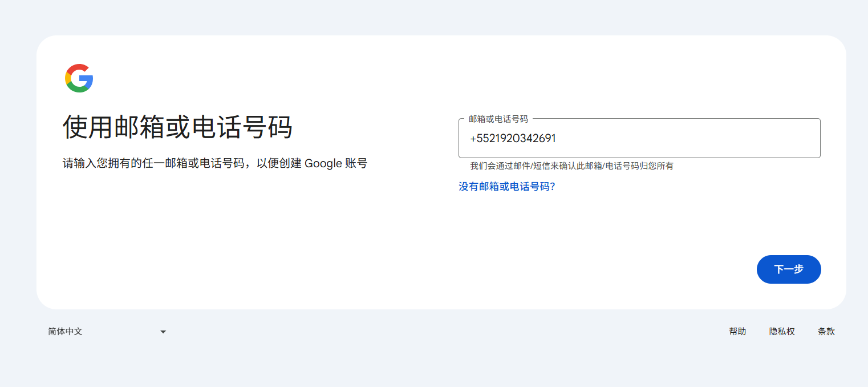Focus the 邮箱或电话号码 input field

639,138
